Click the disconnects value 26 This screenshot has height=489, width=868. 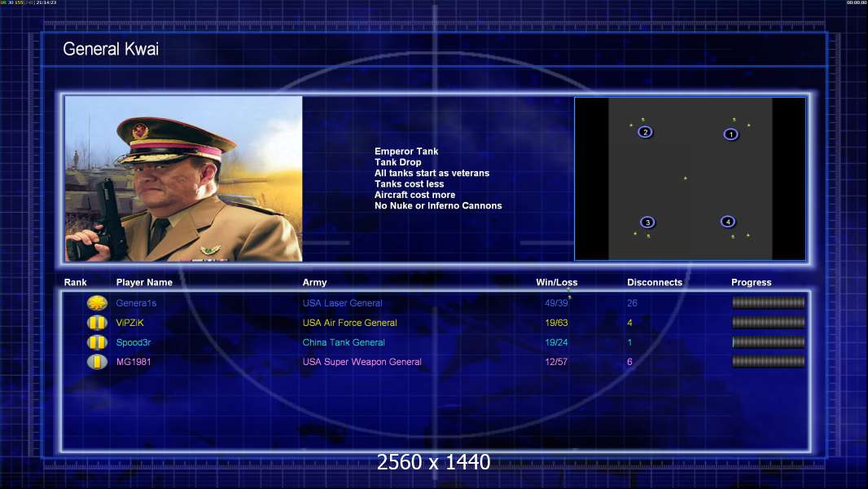632,303
